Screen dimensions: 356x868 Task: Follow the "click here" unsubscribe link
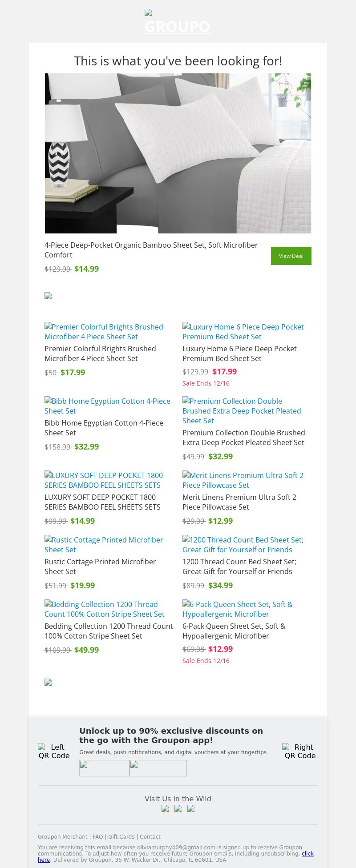[x=307, y=853]
